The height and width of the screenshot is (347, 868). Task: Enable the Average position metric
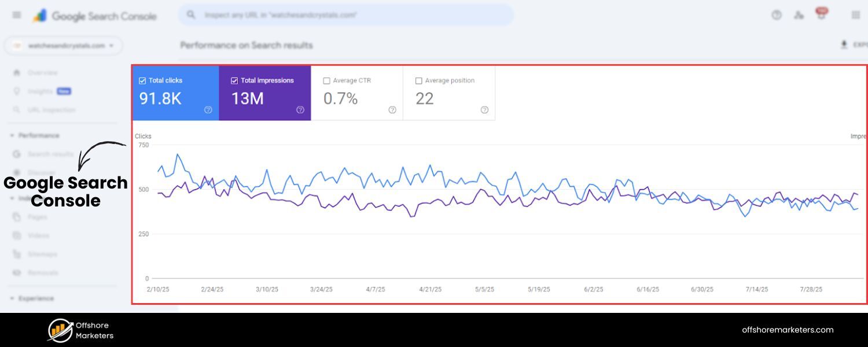click(418, 80)
